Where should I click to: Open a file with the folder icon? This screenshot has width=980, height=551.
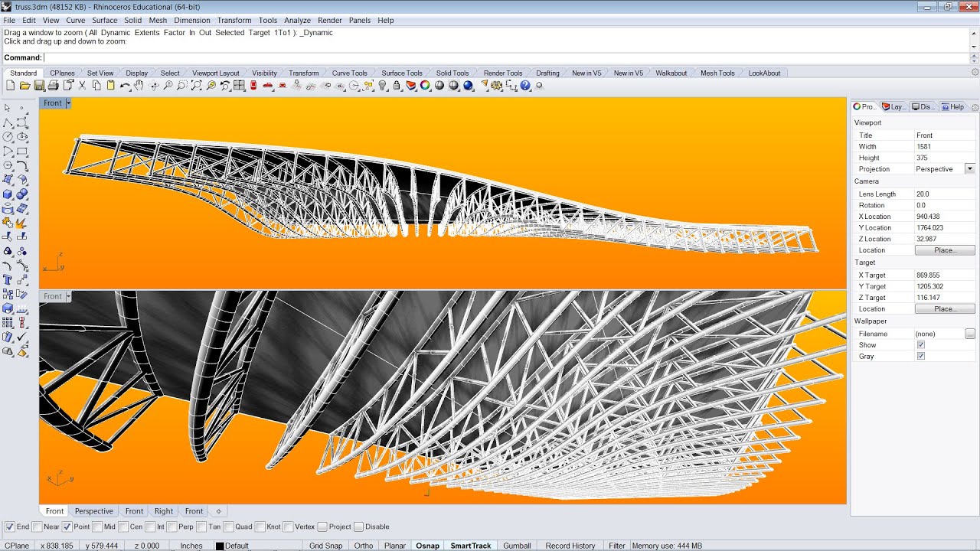pos(25,86)
